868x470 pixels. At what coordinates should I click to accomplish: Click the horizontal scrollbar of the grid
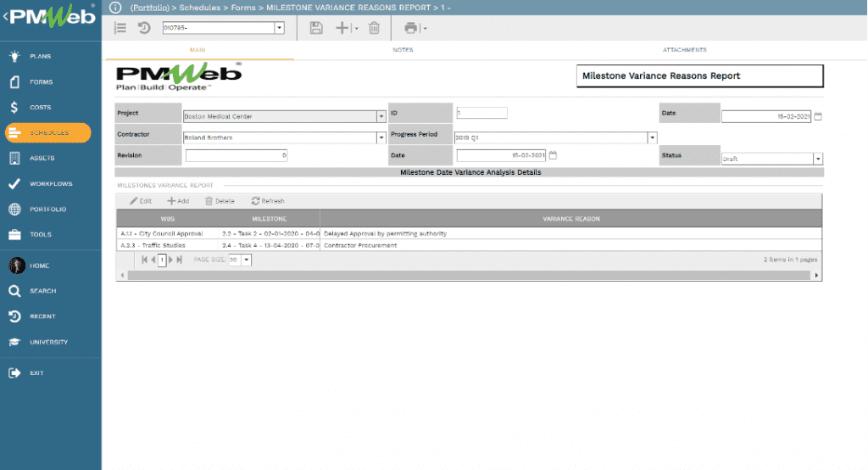tap(469, 275)
